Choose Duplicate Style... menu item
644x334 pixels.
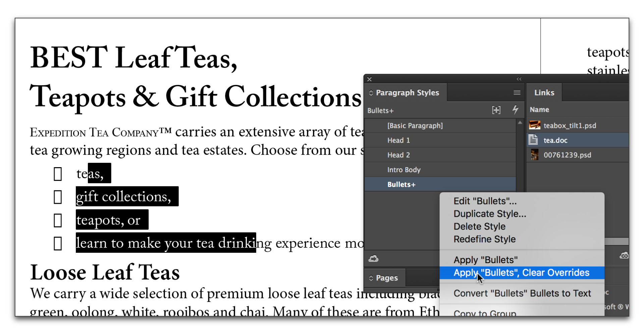(522, 214)
